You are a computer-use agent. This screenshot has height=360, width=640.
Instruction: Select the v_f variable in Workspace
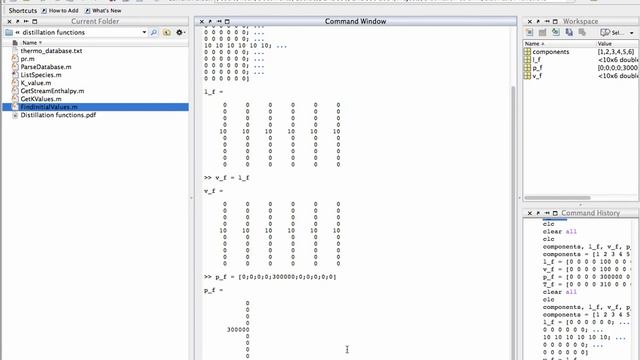pos(538,76)
